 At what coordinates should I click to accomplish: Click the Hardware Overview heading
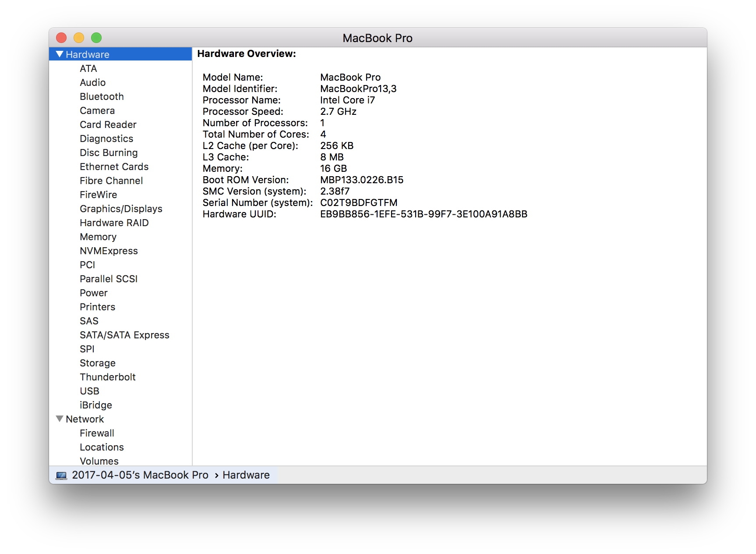[x=247, y=53]
